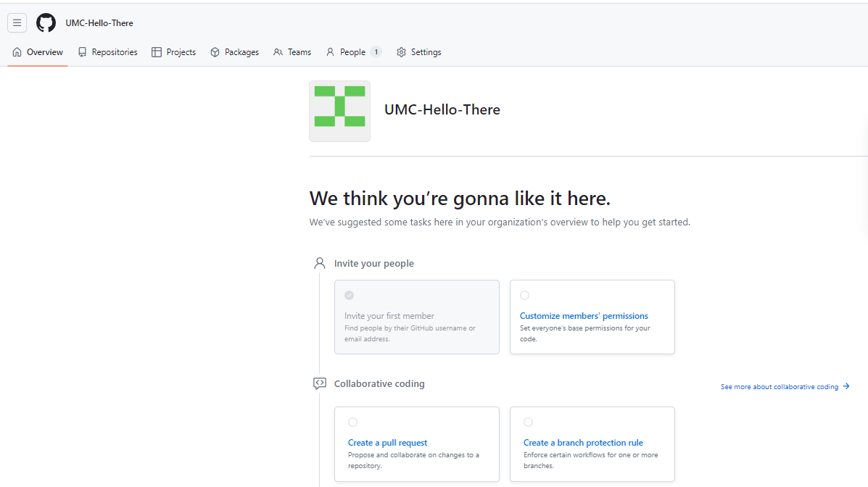Screen dimensions: 868x487
Task: Click the Overview home icon
Action: click(x=17, y=52)
